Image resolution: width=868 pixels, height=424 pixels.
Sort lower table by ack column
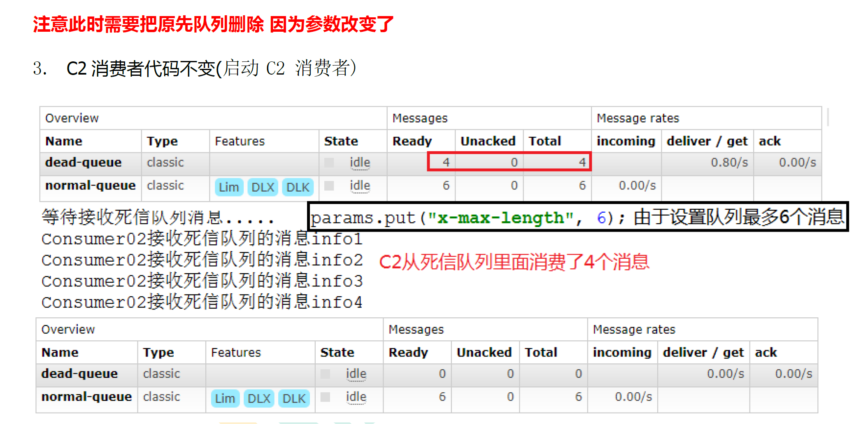click(x=766, y=353)
